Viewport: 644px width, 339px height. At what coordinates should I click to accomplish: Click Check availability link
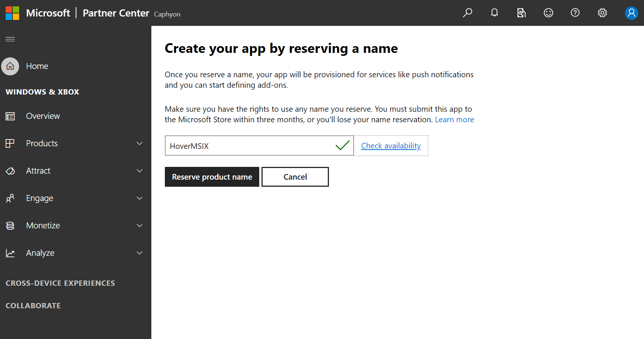click(391, 146)
